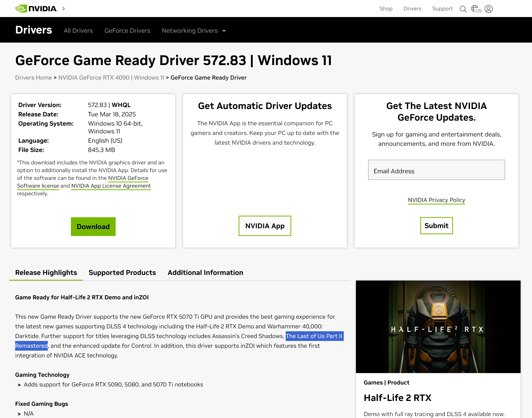Switch to the Additional Information tab

coord(205,272)
